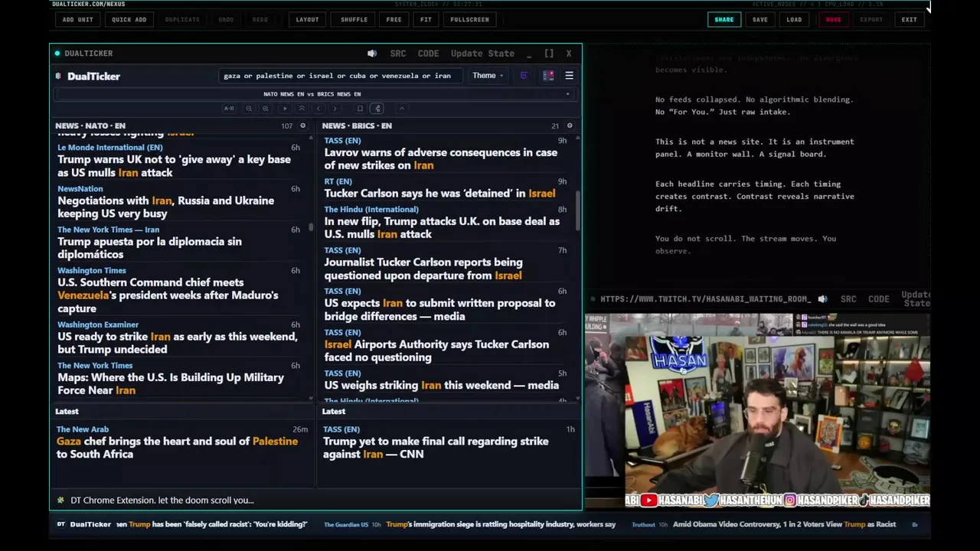Toggle the bookmark icon
This screenshot has height=551, width=980.
tap(360, 109)
